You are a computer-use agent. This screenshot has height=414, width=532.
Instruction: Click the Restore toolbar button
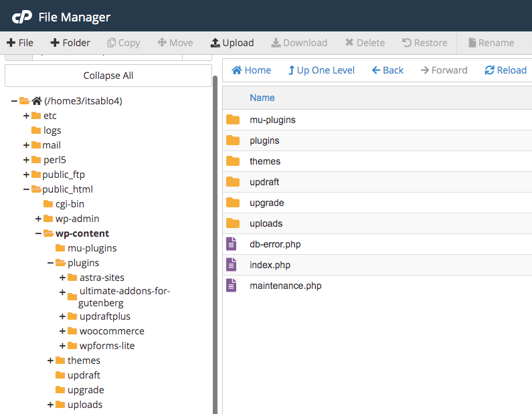click(x=425, y=43)
